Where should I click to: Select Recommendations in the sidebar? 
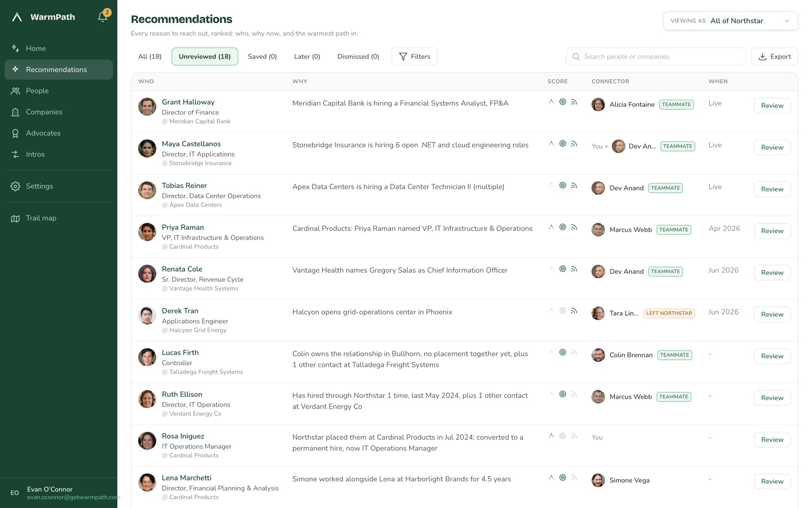click(x=59, y=70)
